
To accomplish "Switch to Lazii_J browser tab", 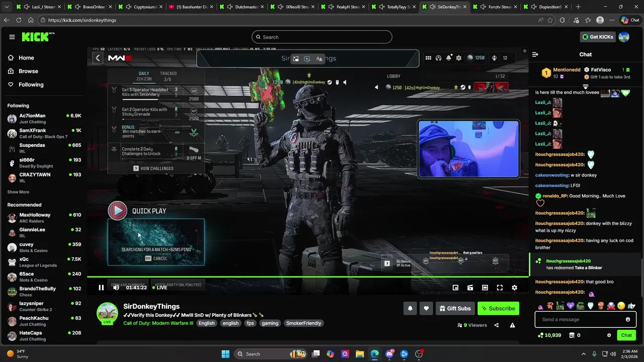I will 39,7.
